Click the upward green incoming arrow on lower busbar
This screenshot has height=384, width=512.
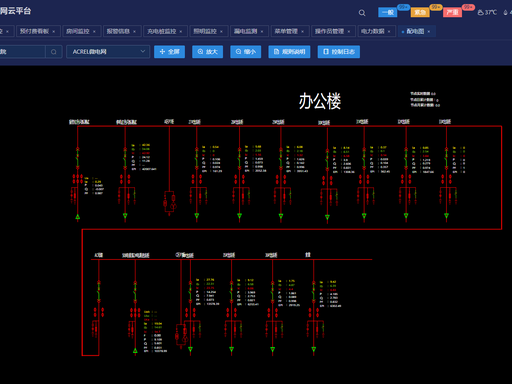tap(135, 351)
